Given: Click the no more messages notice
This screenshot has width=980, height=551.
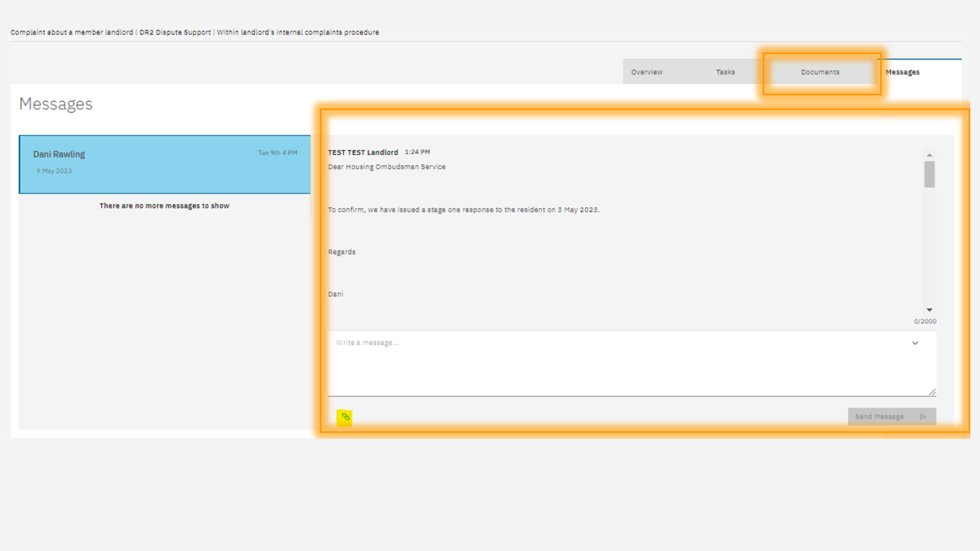Looking at the screenshot, I should [x=164, y=206].
